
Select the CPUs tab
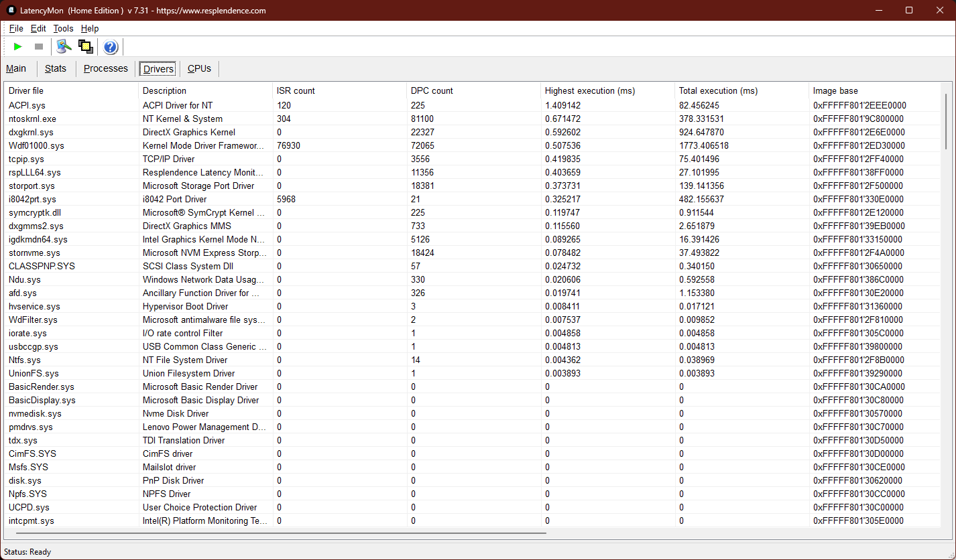pos(199,68)
